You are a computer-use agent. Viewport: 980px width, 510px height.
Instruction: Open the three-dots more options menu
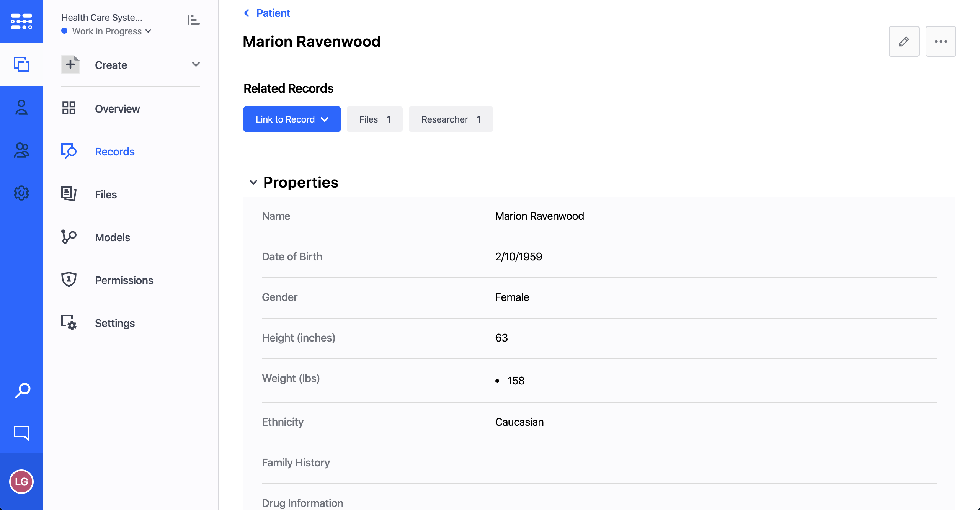[941, 41]
